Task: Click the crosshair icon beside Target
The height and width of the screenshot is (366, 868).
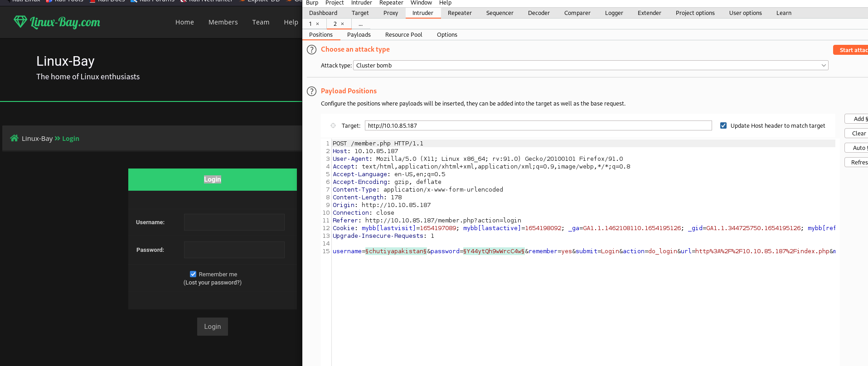Action: pyautogui.click(x=333, y=126)
